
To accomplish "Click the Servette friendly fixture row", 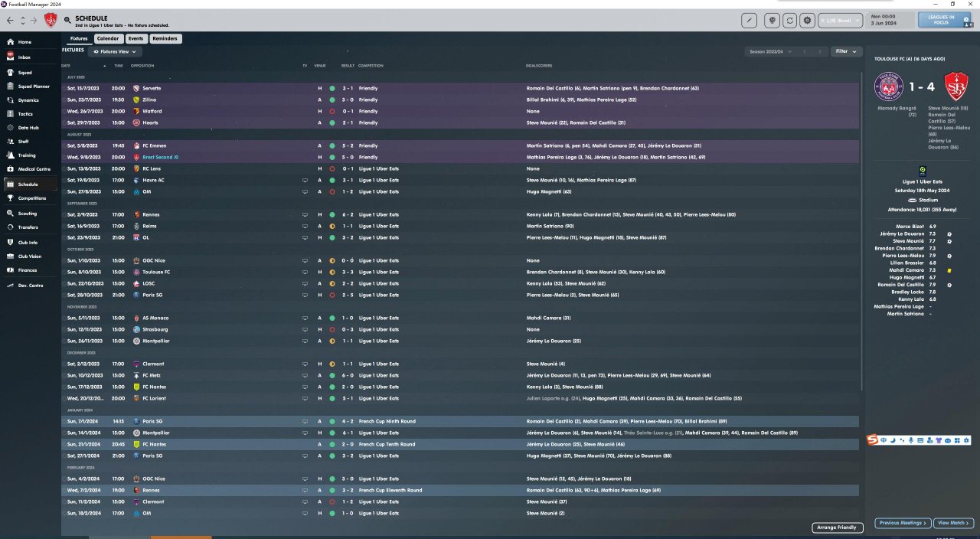I will tap(460, 88).
